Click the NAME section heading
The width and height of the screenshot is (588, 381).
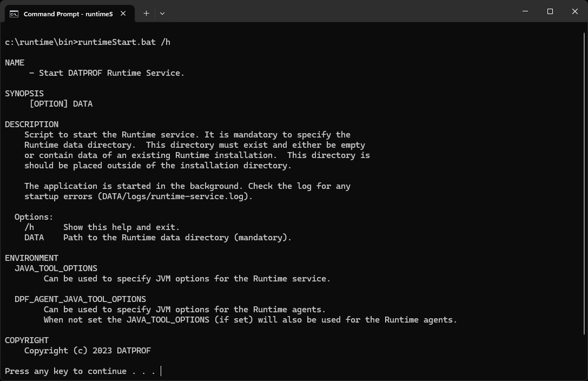[x=14, y=62]
